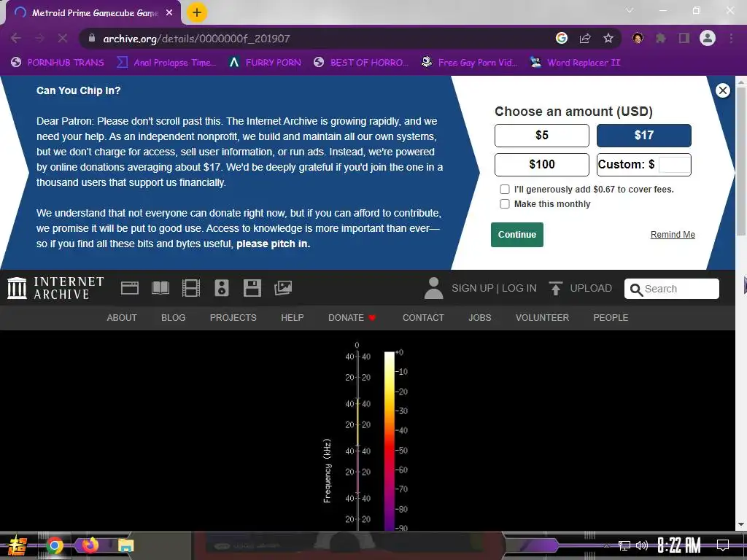Click the extension avatar icon next to star
Image resolution: width=747 pixels, height=560 pixels.
638,38
